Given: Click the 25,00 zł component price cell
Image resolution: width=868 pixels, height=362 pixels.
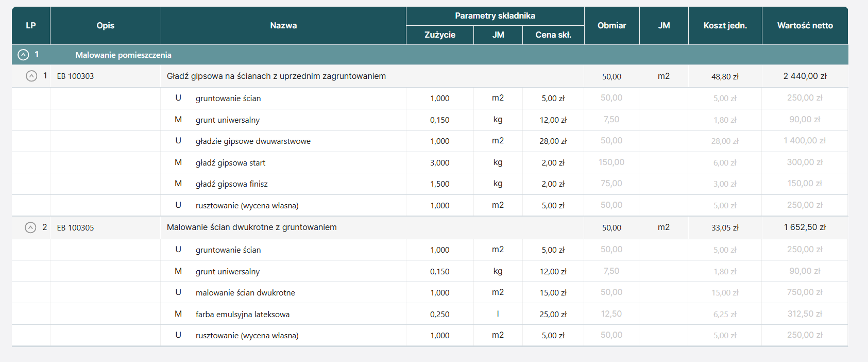Looking at the screenshot, I should pos(553,315).
